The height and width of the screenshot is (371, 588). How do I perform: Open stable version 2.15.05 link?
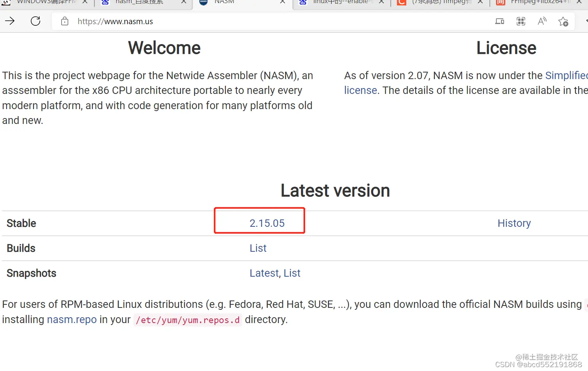(x=267, y=223)
